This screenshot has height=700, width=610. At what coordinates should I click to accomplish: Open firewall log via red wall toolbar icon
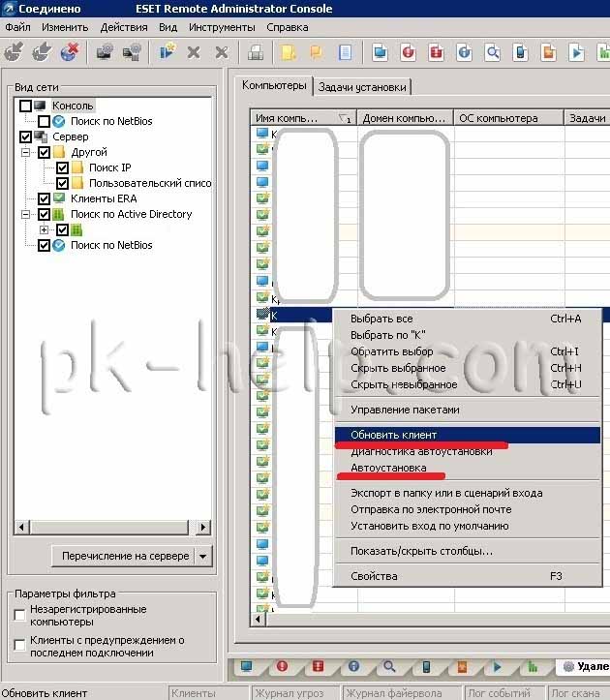tap(437, 52)
